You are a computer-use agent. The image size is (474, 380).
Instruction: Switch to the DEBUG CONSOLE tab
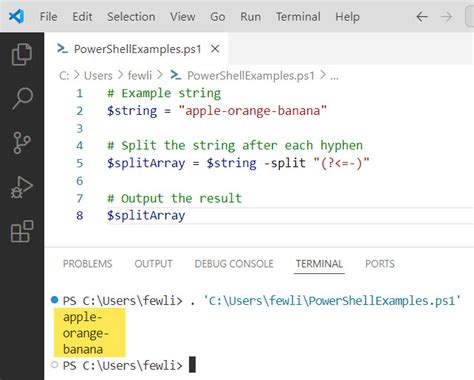[x=234, y=264]
